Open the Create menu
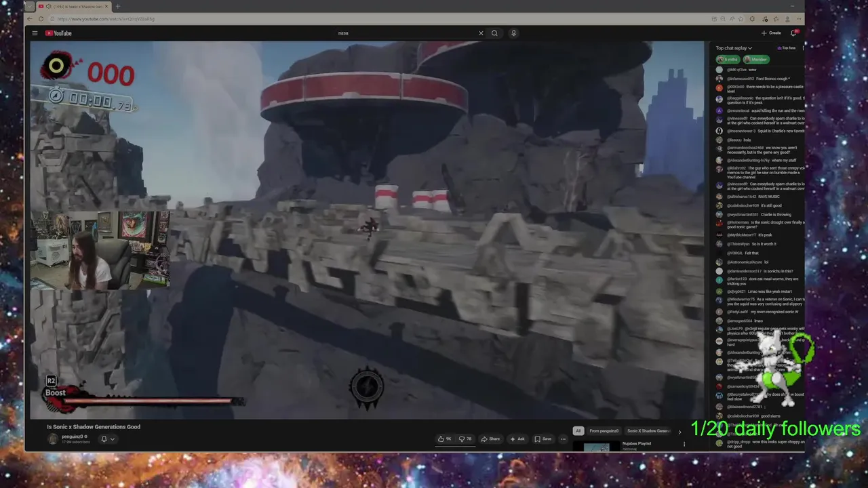This screenshot has width=868, height=488. [771, 33]
